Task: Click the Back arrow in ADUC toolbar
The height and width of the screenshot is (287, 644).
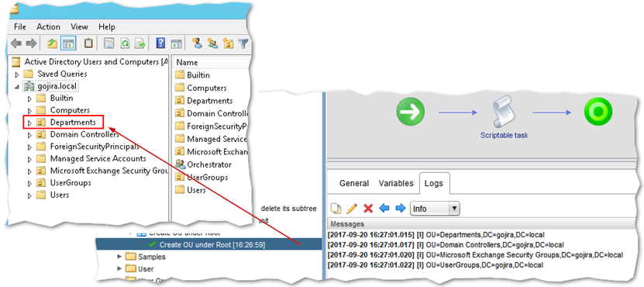Action: click(x=16, y=43)
